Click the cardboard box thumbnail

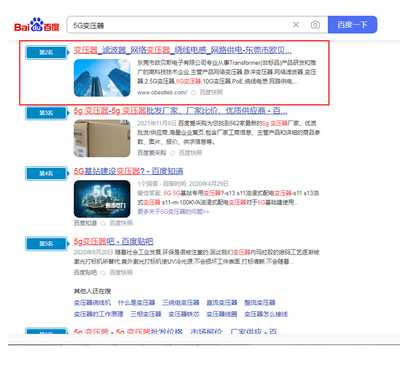coord(102,138)
